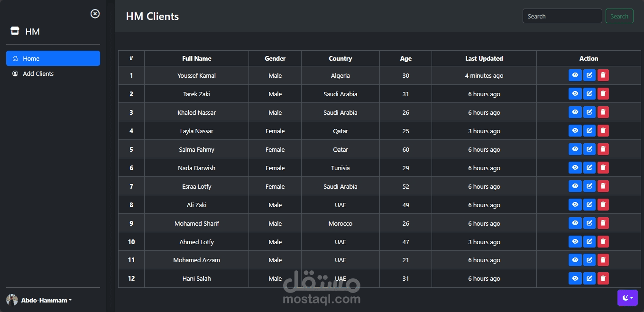Click the green Search button
The height and width of the screenshot is (312, 644).
click(x=619, y=16)
